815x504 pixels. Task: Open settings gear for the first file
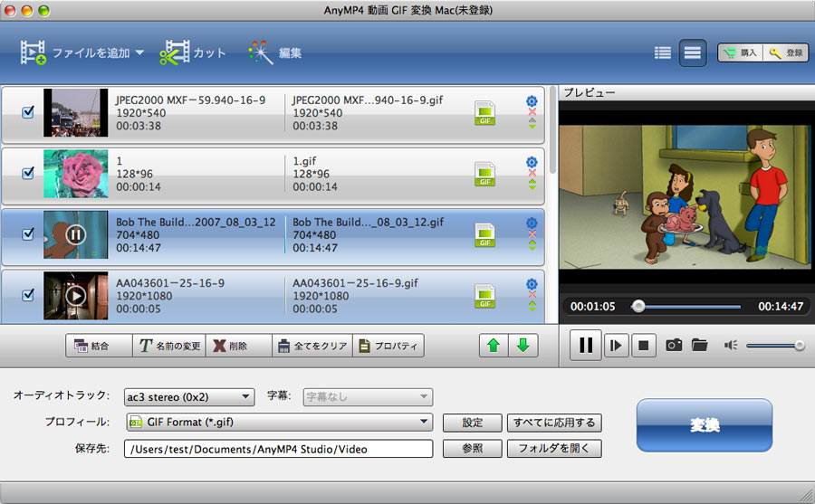532,101
